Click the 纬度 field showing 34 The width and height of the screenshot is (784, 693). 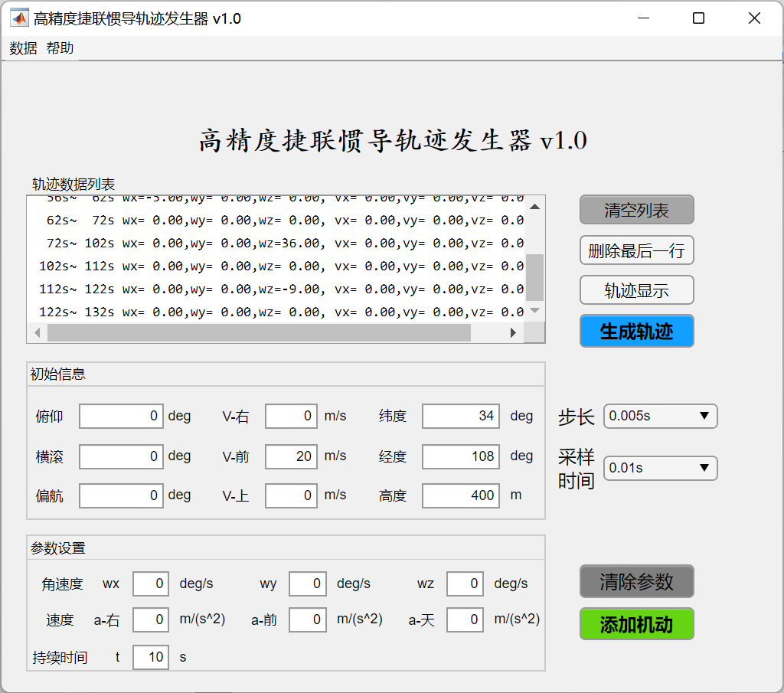460,416
